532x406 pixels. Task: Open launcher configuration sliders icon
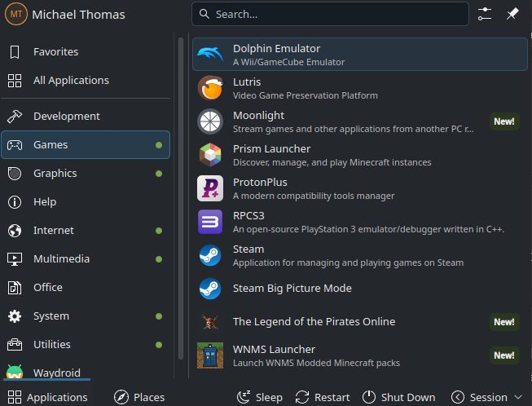click(x=485, y=14)
